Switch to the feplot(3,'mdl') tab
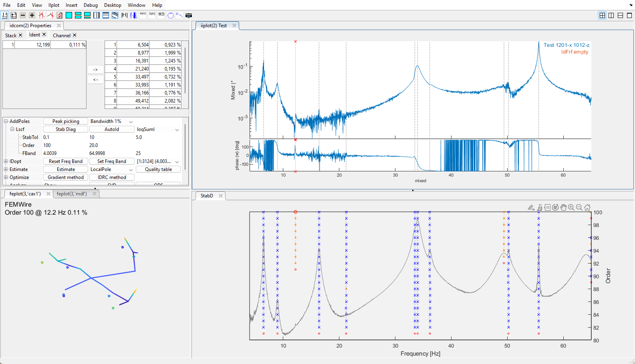Viewport: 635px width, 364px height. pos(72,194)
